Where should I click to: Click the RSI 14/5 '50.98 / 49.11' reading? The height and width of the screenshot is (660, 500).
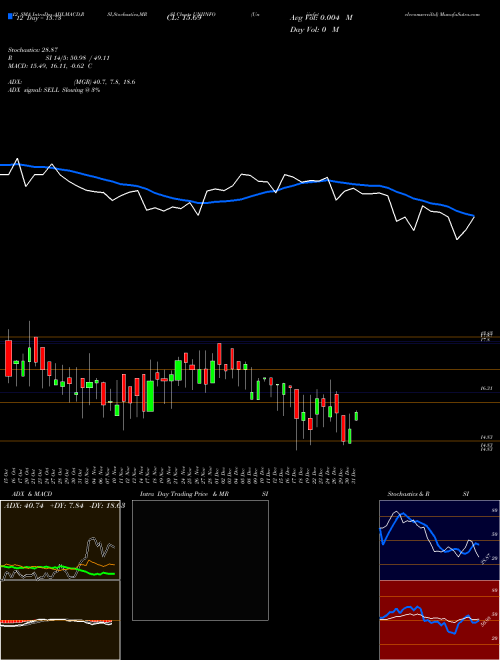[88, 58]
